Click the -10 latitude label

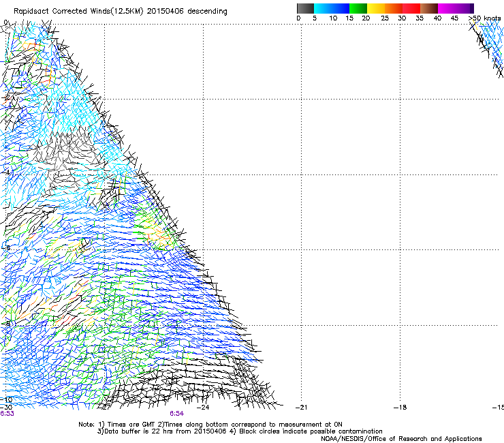(x=6, y=400)
